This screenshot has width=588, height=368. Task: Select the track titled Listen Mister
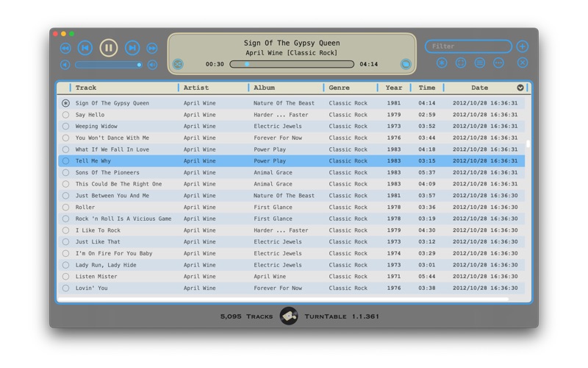pos(96,277)
